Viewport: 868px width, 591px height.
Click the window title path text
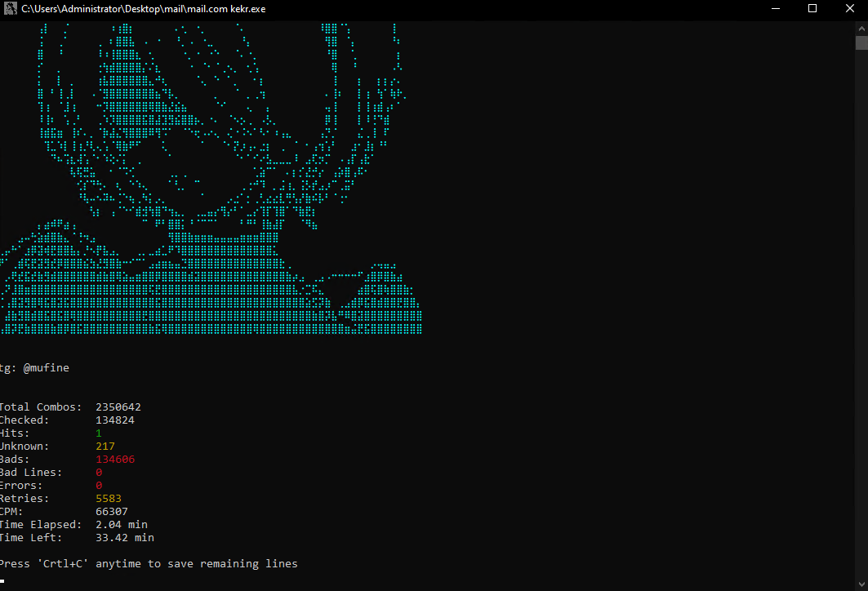[143, 9]
